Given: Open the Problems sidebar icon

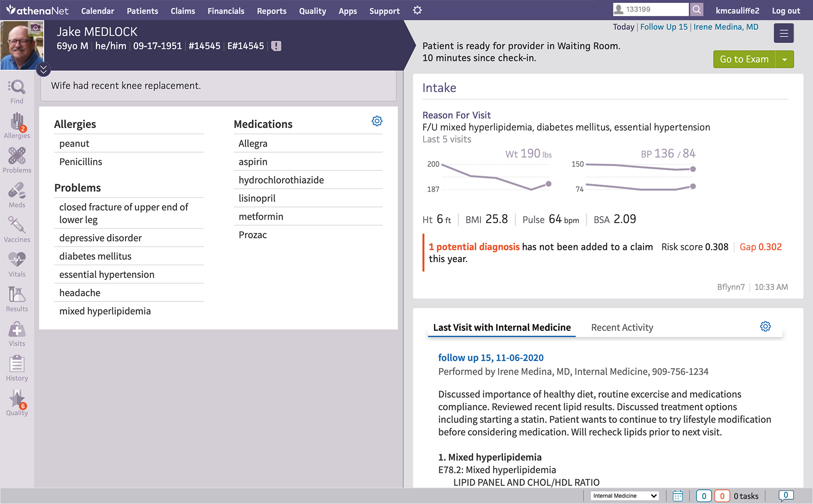Looking at the screenshot, I should pyautogui.click(x=17, y=160).
